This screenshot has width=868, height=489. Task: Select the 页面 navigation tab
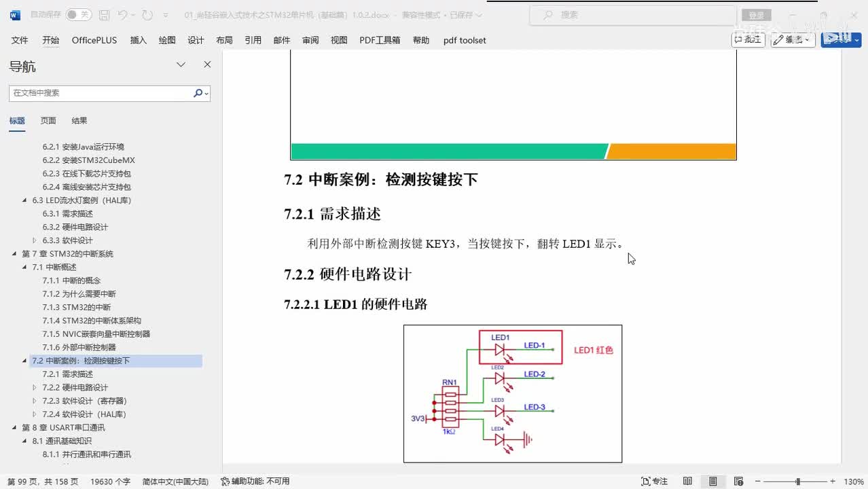pos(48,121)
